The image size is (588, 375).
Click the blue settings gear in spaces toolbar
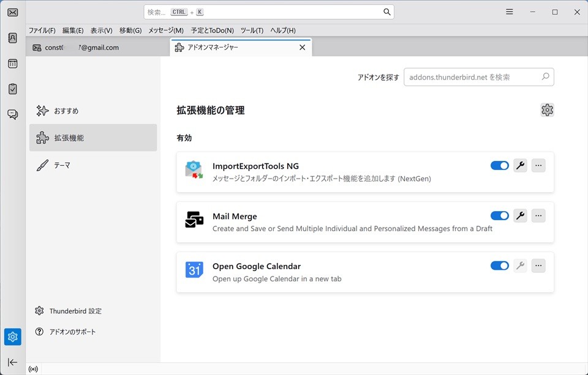[x=13, y=337]
